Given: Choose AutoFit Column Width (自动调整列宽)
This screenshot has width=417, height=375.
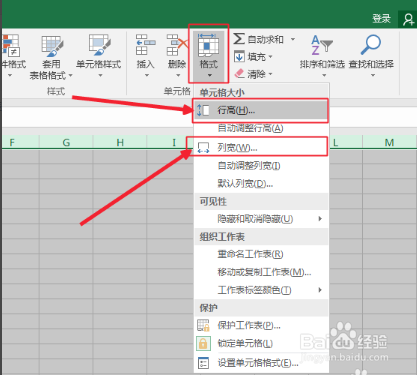Looking at the screenshot, I should point(261,166).
